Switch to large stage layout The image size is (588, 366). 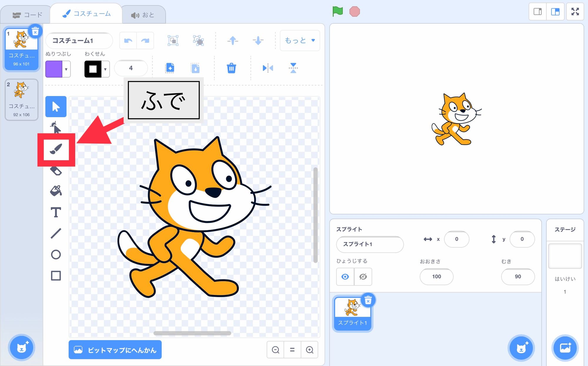tap(555, 12)
